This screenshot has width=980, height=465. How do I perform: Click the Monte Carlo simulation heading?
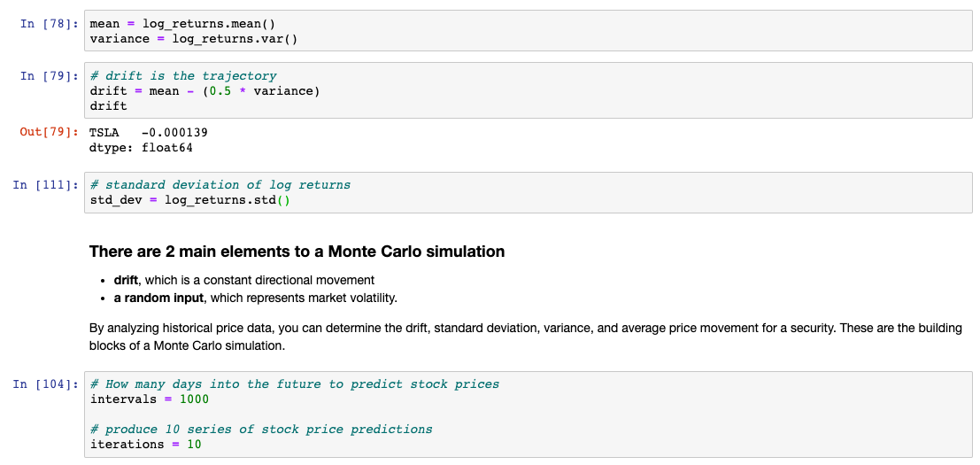[x=297, y=252]
